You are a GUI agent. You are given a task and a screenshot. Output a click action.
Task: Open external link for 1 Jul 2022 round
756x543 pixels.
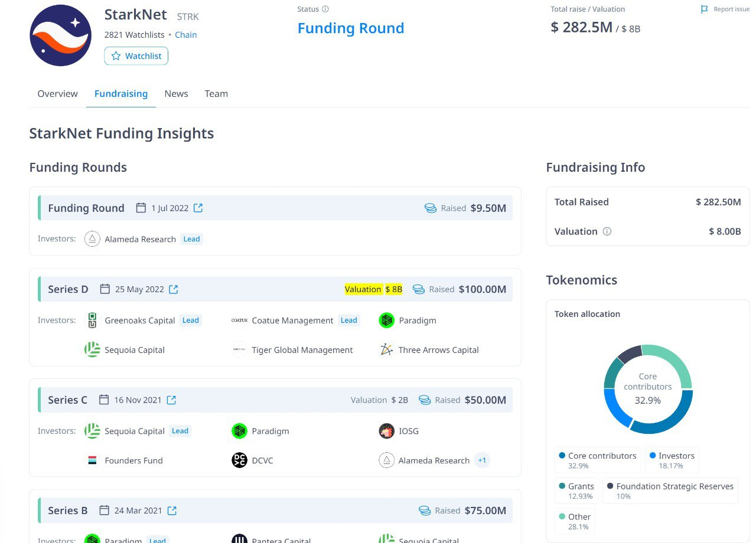(198, 208)
